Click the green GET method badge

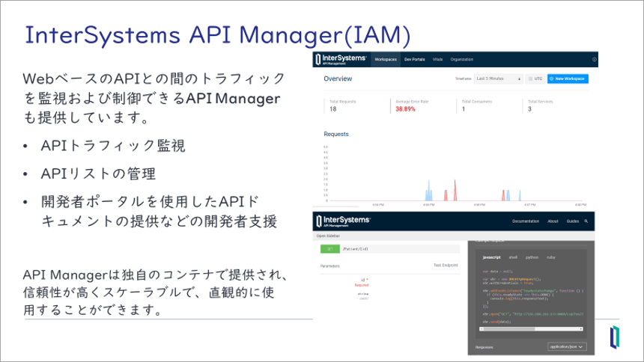[x=329, y=248]
